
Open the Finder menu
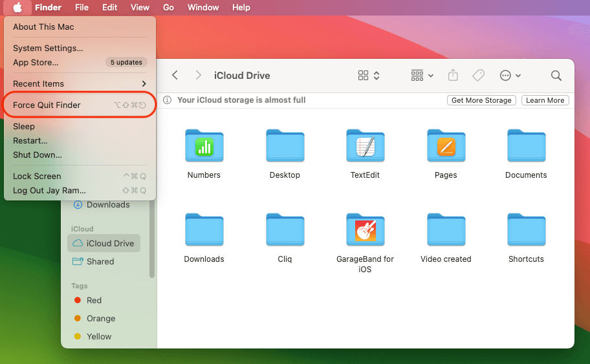pos(48,7)
